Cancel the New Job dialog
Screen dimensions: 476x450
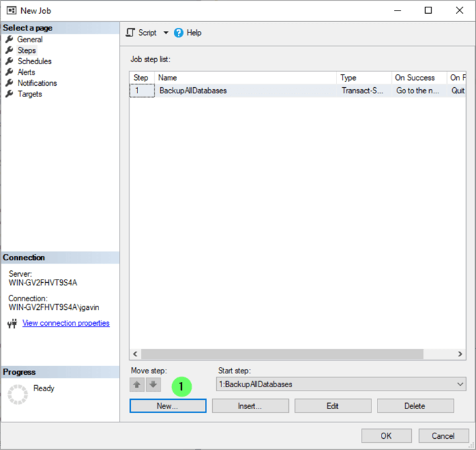[444, 436]
